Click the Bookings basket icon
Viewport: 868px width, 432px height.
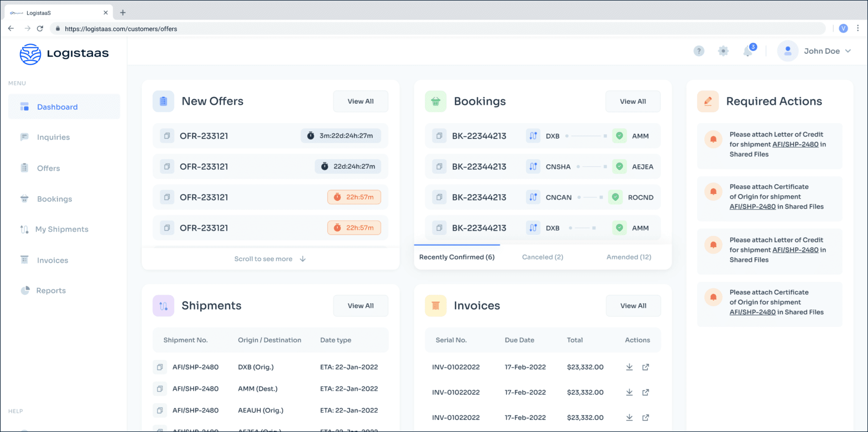pos(25,199)
